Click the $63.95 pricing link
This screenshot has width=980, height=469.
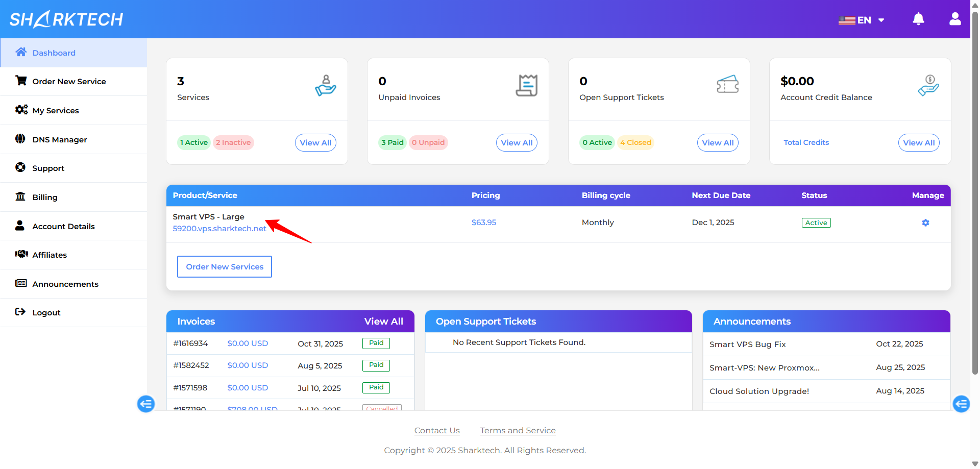pyautogui.click(x=484, y=223)
